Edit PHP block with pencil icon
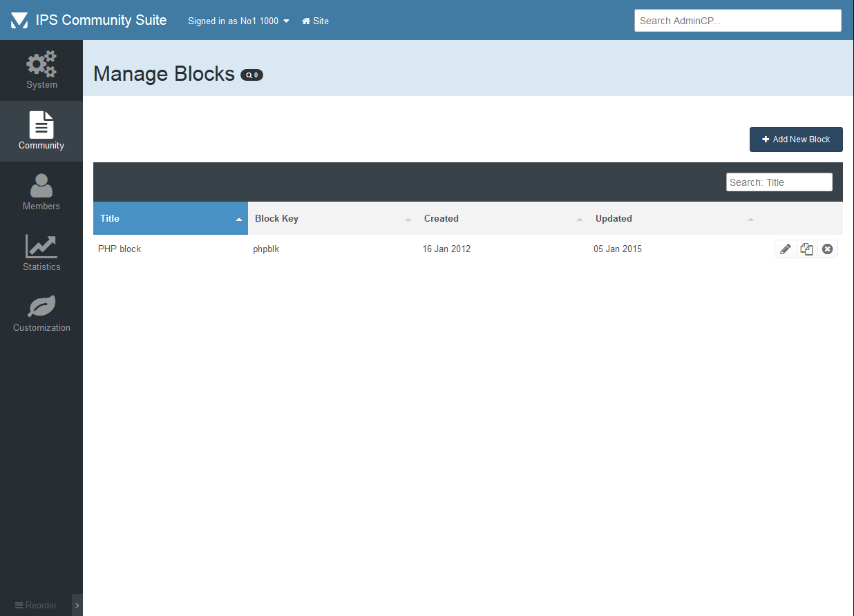The height and width of the screenshot is (616, 854). pos(785,249)
